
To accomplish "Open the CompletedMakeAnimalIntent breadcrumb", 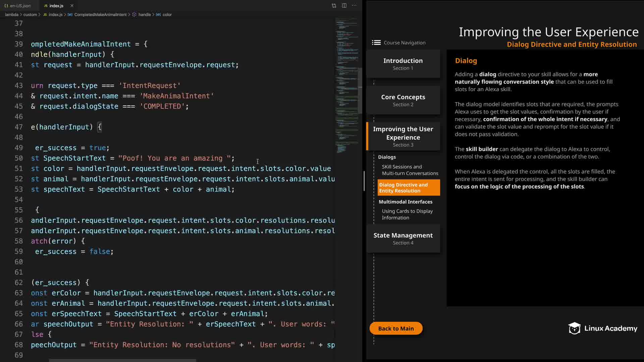I will click(x=100, y=15).
